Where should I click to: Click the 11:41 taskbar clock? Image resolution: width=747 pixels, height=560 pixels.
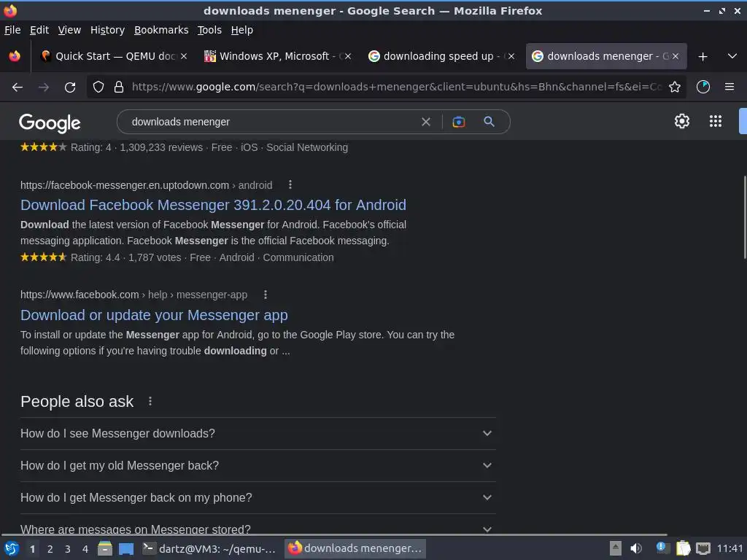pyautogui.click(x=729, y=548)
